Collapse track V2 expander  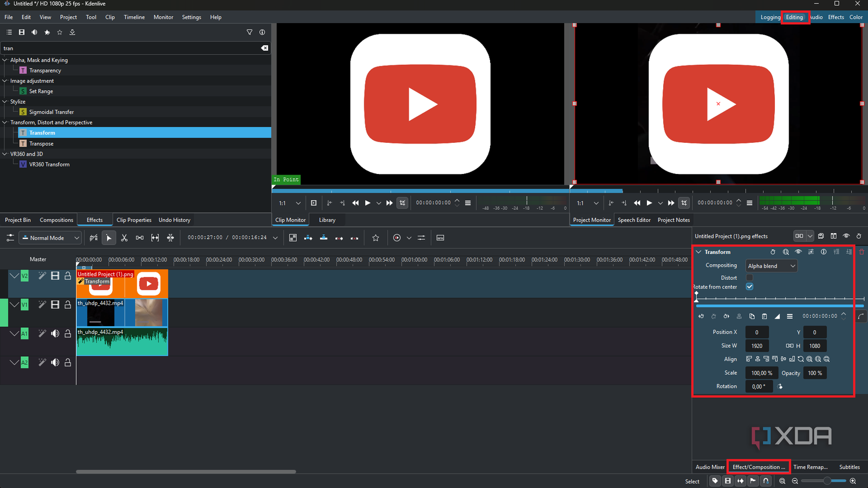pyautogui.click(x=14, y=276)
